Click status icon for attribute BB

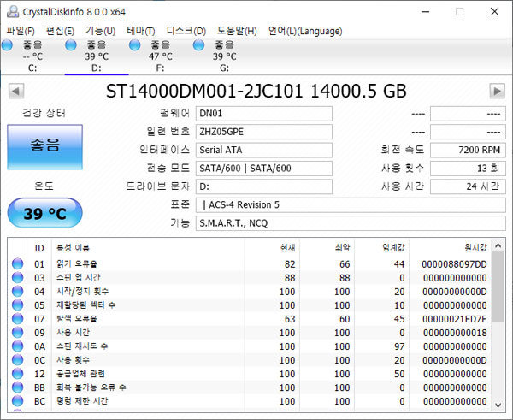point(18,387)
